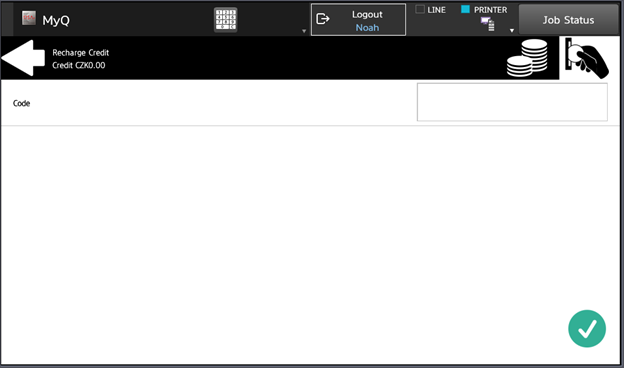
Task: Click the printer network device icon
Action: click(x=488, y=24)
